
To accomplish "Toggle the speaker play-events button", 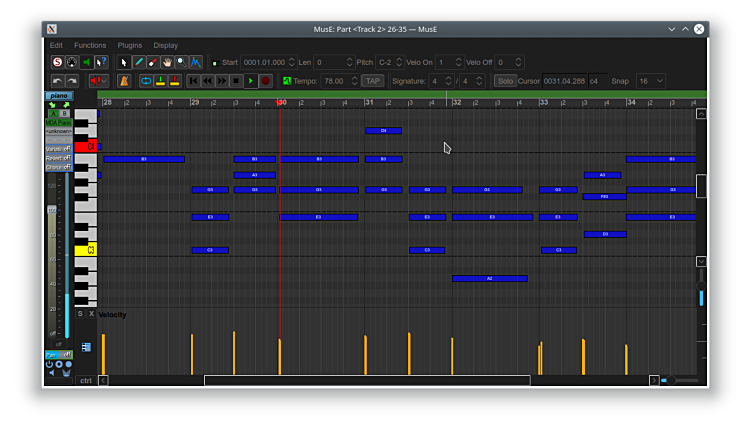I will [x=86, y=62].
